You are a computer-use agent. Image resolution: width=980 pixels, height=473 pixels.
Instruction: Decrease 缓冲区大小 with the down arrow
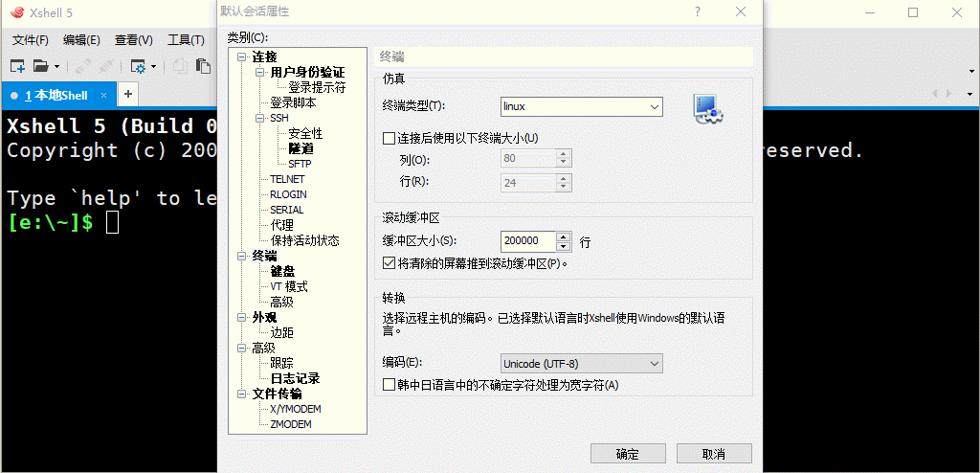click(x=563, y=245)
